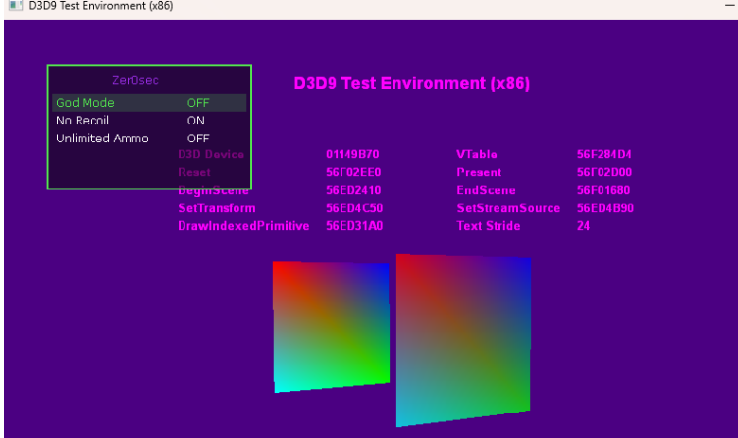Click the left gradient-colored quad
This screenshot has width=738, height=438.
tap(331, 325)
